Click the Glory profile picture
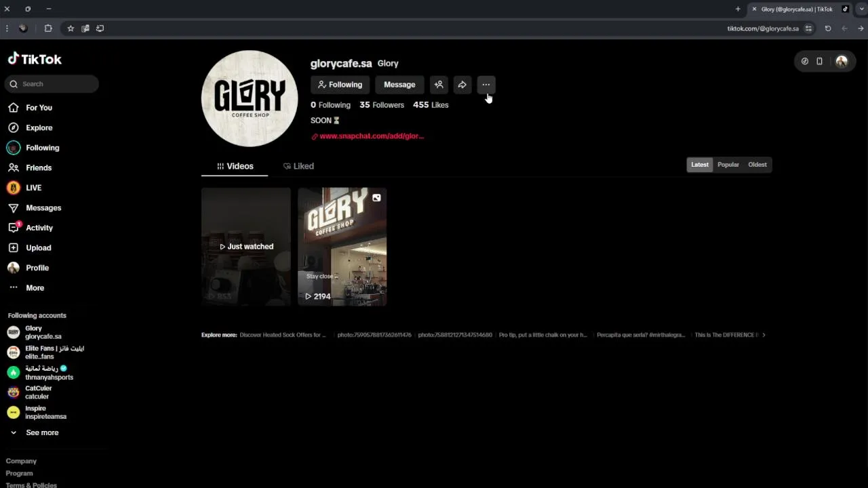 coord(250,98)
